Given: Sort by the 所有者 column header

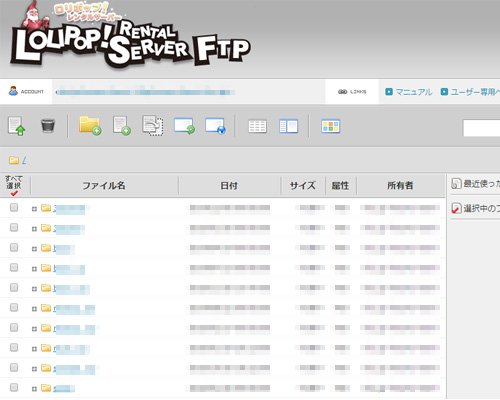Looking at the screenshot, I should coord(400,186).
